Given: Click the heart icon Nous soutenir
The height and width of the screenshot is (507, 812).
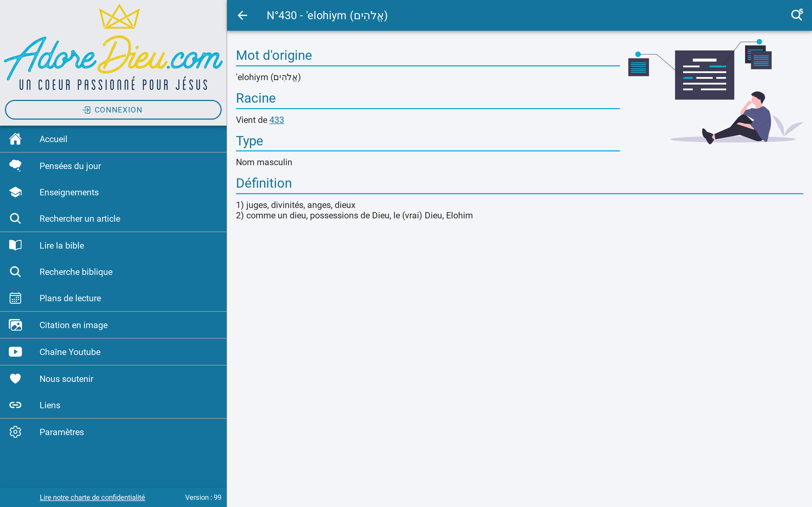Looking at the screenshot, I should point(15,379).
